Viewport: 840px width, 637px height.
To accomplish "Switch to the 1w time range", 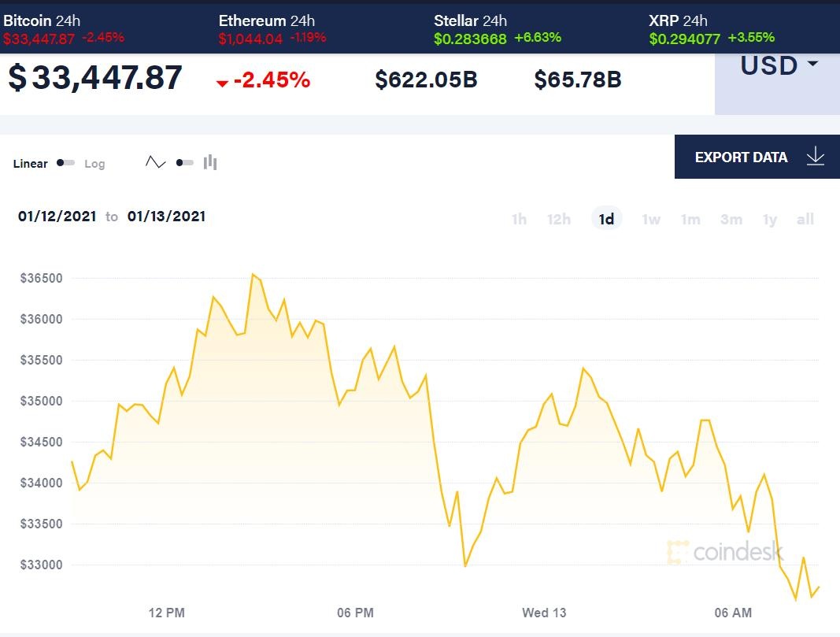I will coord(651,219).
